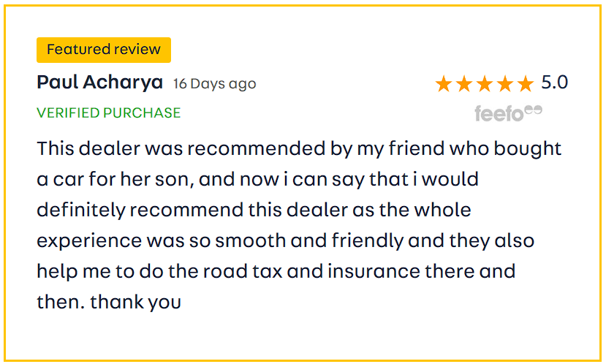Click the line starting "experience was so smooth"

(285, 240)
